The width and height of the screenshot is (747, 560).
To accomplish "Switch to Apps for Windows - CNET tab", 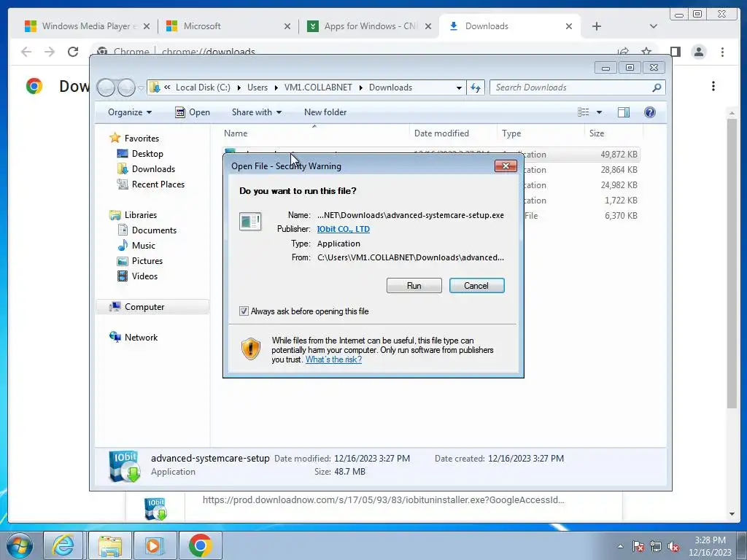I will click(368, 26).
